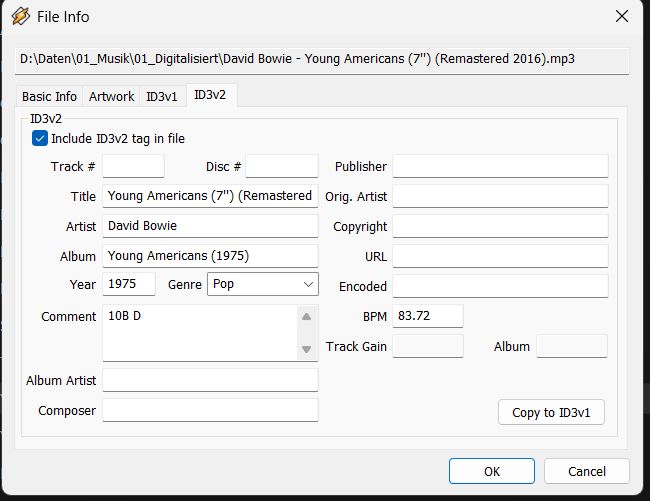
Task: Click the file path field at top
Action: (322, 61)
